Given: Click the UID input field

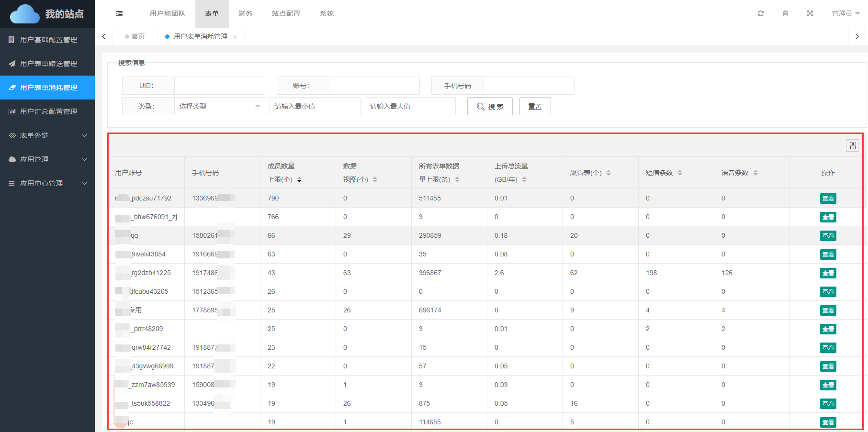Looking at the screenshot, I should pyautogui.click(x=219, y=86).
